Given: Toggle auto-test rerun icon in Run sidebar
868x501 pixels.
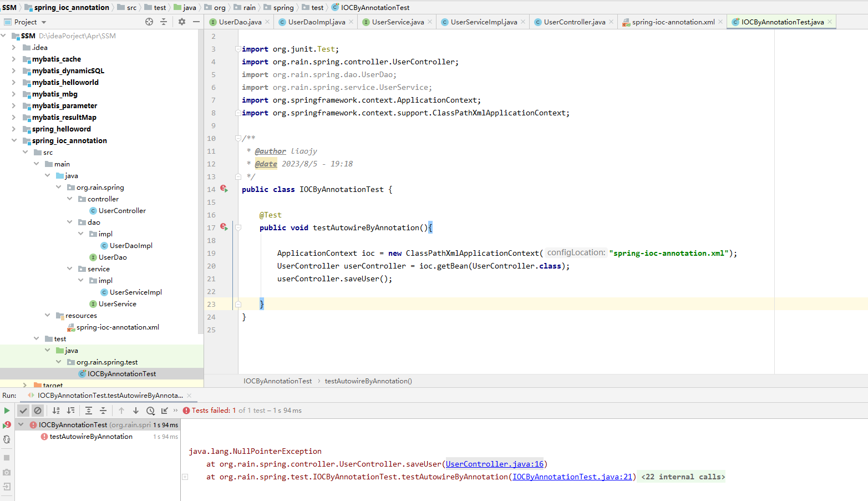Looking at the screenshot, I should [x=7, y=439].
